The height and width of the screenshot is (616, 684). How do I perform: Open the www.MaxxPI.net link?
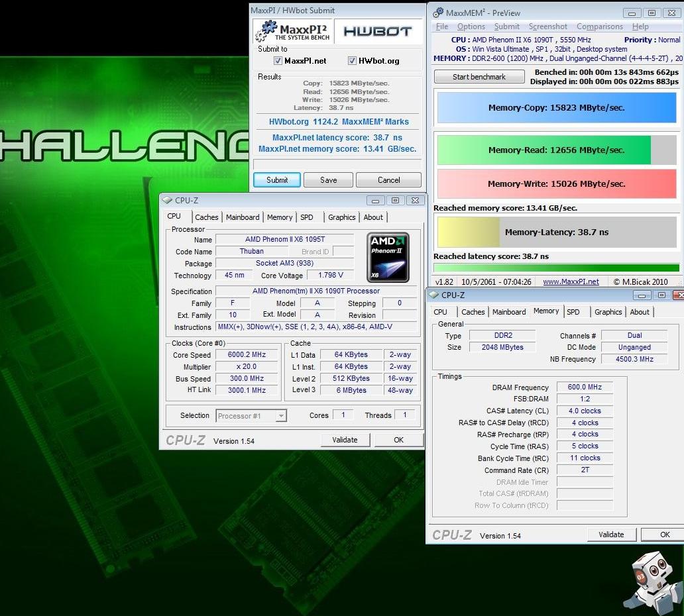[571, 282]
